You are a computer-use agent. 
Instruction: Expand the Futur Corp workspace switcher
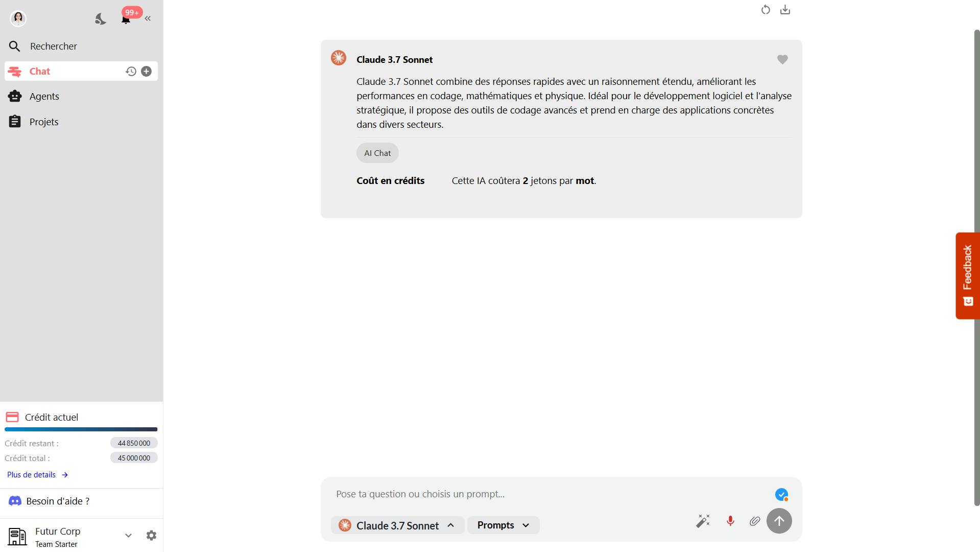128,536
